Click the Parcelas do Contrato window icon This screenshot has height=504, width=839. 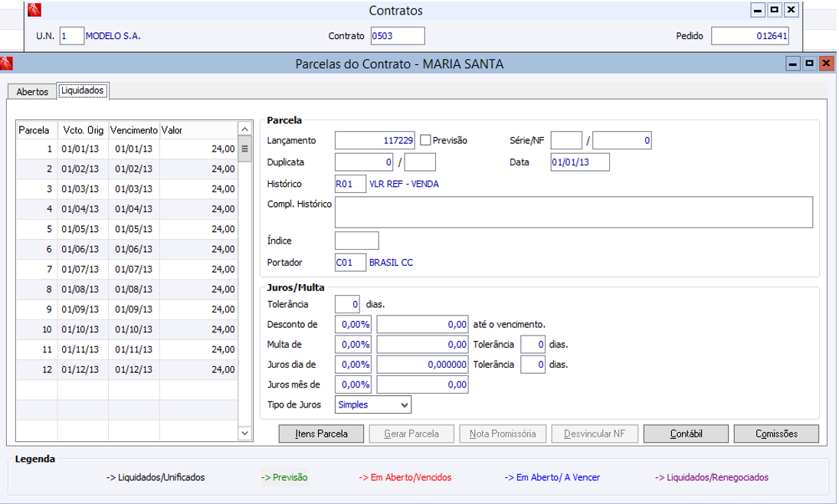[x=7, y=64]
